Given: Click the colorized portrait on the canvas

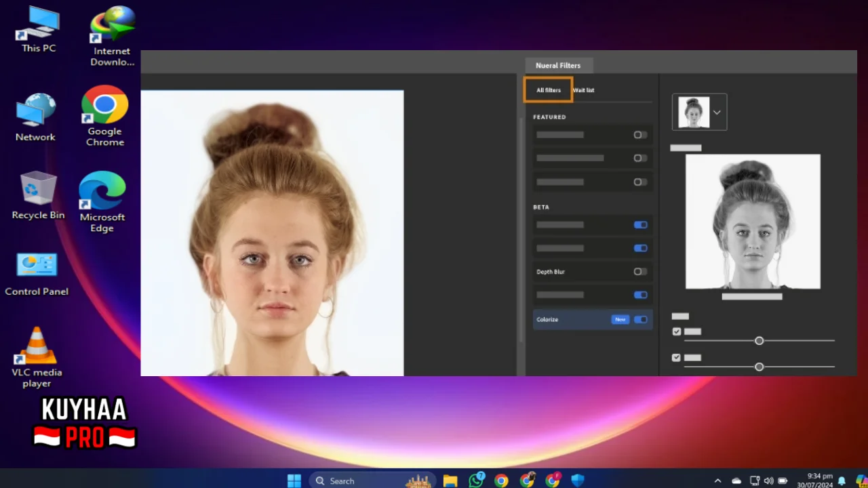Looking at the screenshot, I should pyautogui.click(x=272, y=233).
